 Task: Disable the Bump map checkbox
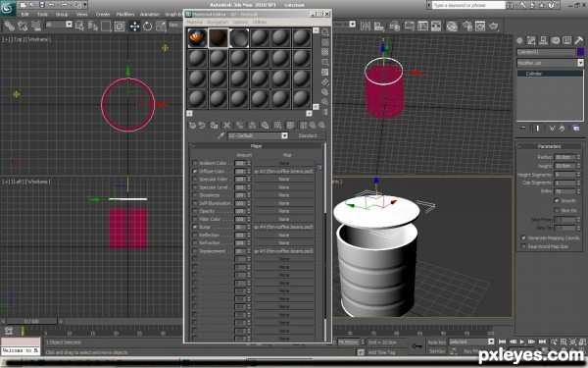pyautogui.click(x=195, y=227)
